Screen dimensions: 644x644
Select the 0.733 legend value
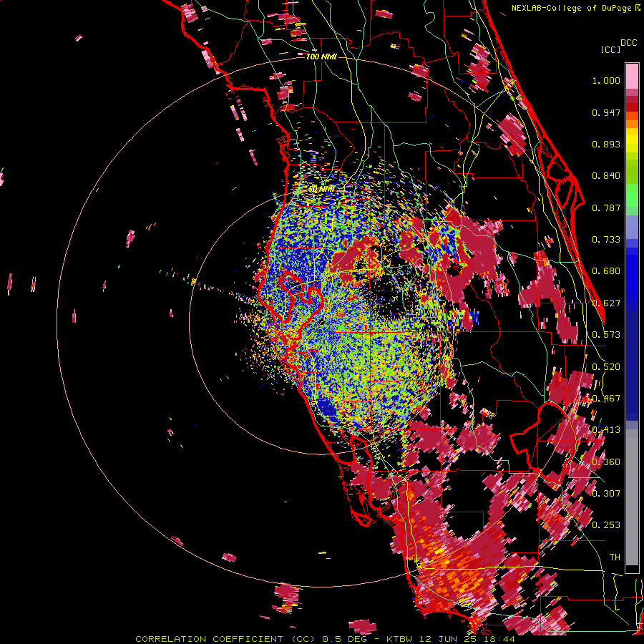pos(606,240)
